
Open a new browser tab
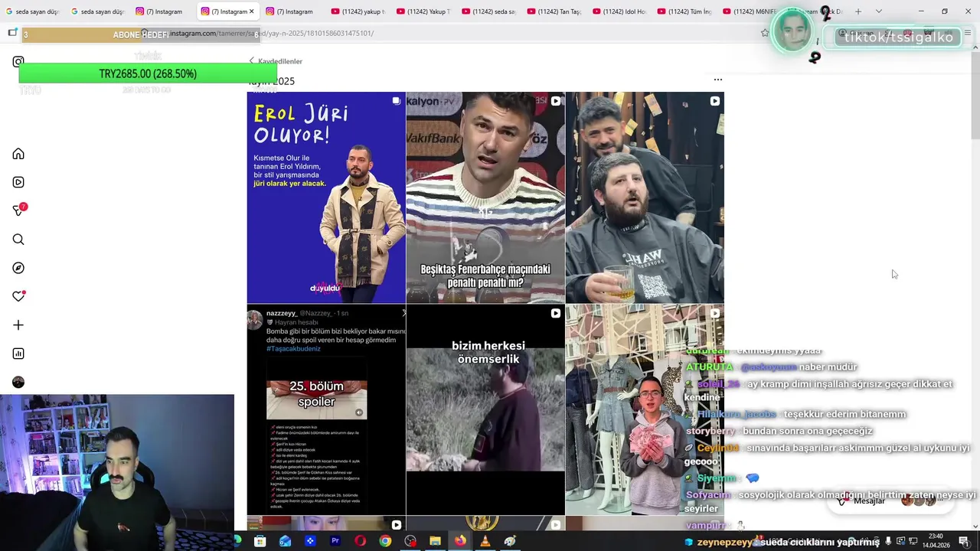point(857,11)
